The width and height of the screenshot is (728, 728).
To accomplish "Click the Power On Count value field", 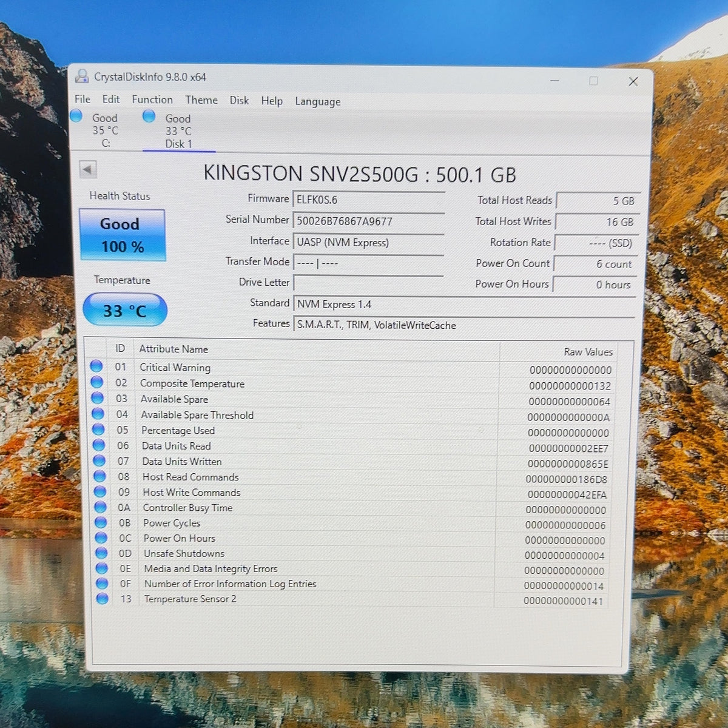I will coord(595,264).
